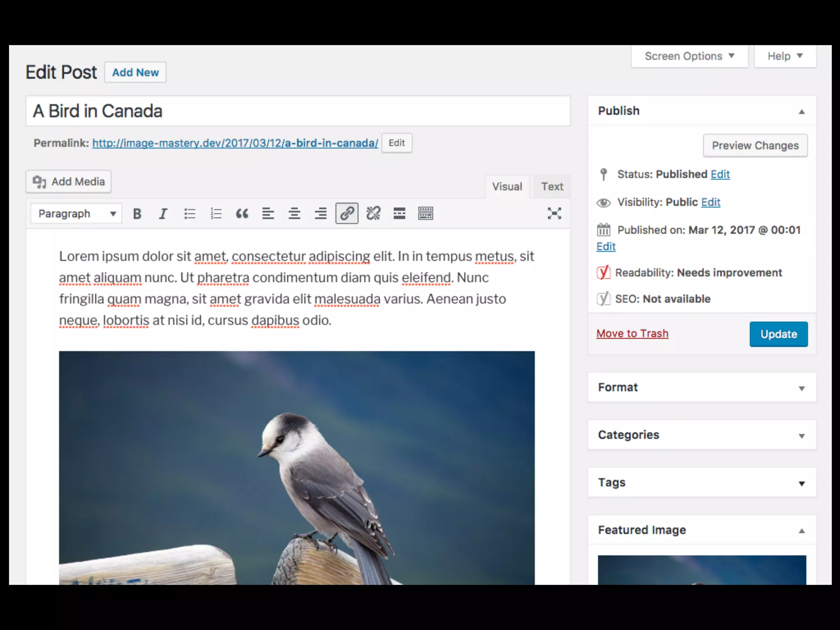Enter distraction-free writing mode
840x630 pixels.
click(x=554, y=213)
